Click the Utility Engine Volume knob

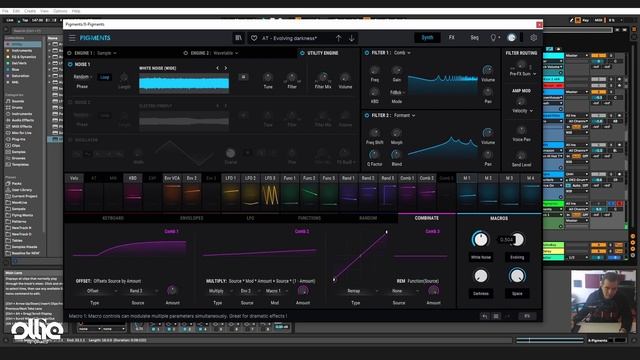345,78
